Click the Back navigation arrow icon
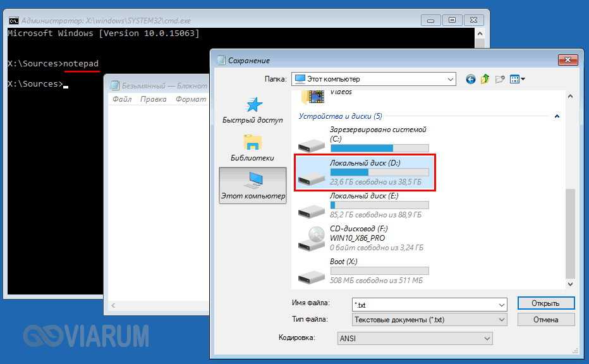The width and height of the screenshot is (589, 364). point(470,79)
